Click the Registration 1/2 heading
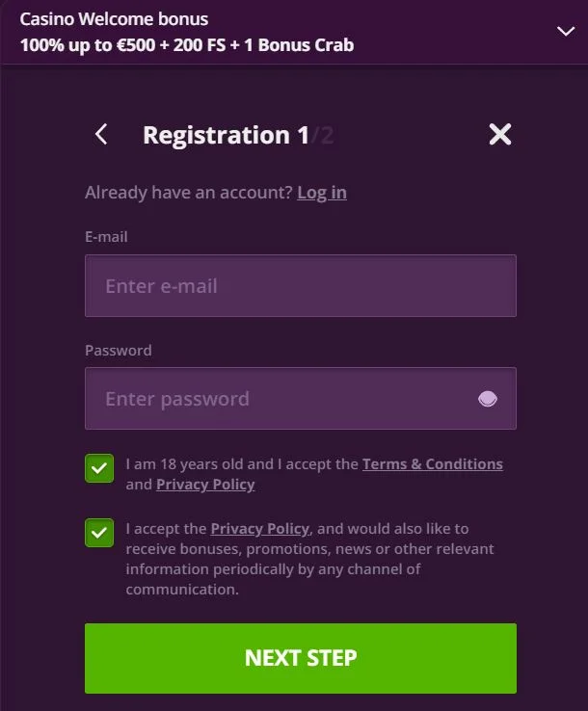Viewport: 588px width, 711px height. (x=237, y=135)
